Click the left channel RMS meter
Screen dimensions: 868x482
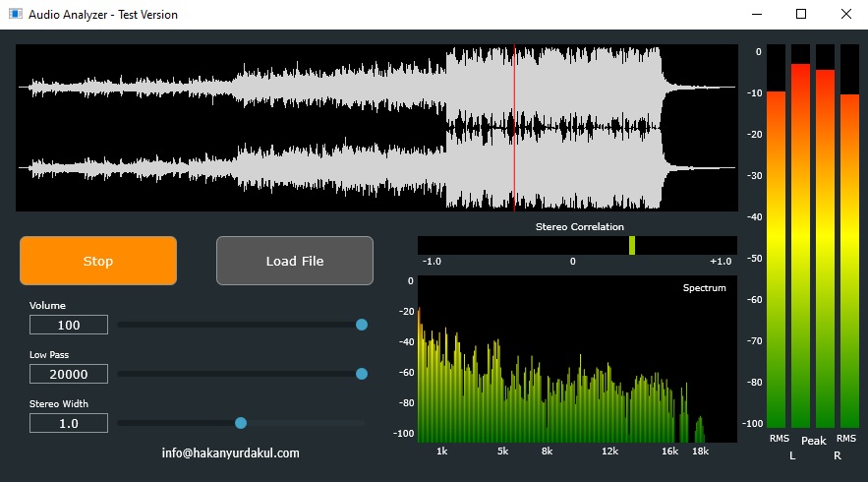[777, 256]
